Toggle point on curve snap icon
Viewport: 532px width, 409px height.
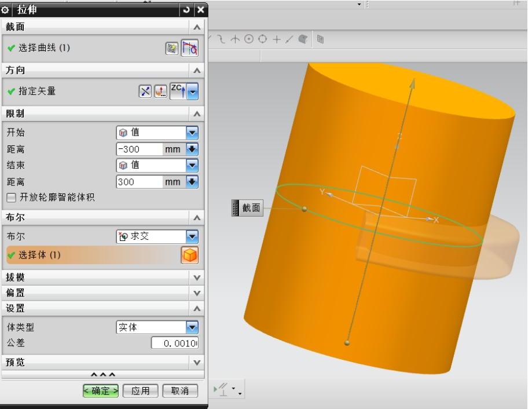[289, 39]
